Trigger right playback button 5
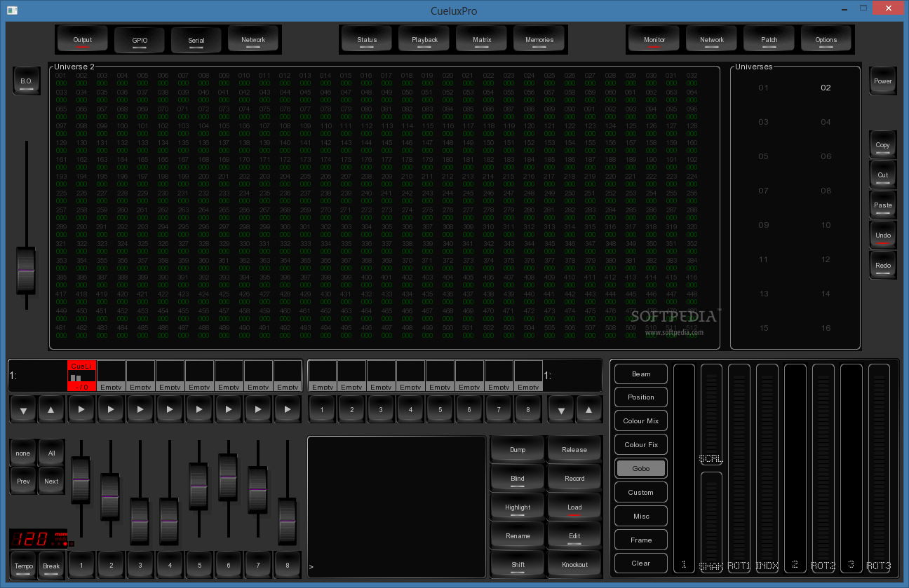Screen dimensions: 909x588 pyautogui.click(x=440, y=409)
